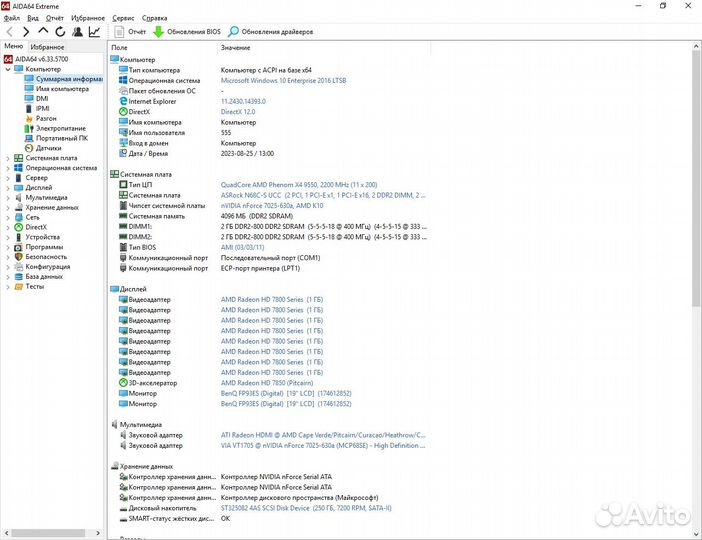Open the Вид menu

coord(33,18)
